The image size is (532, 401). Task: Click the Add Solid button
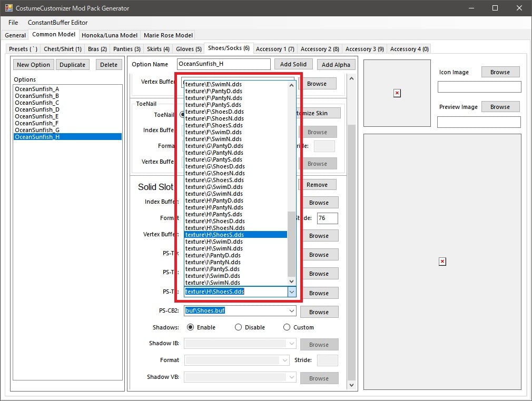293,64
